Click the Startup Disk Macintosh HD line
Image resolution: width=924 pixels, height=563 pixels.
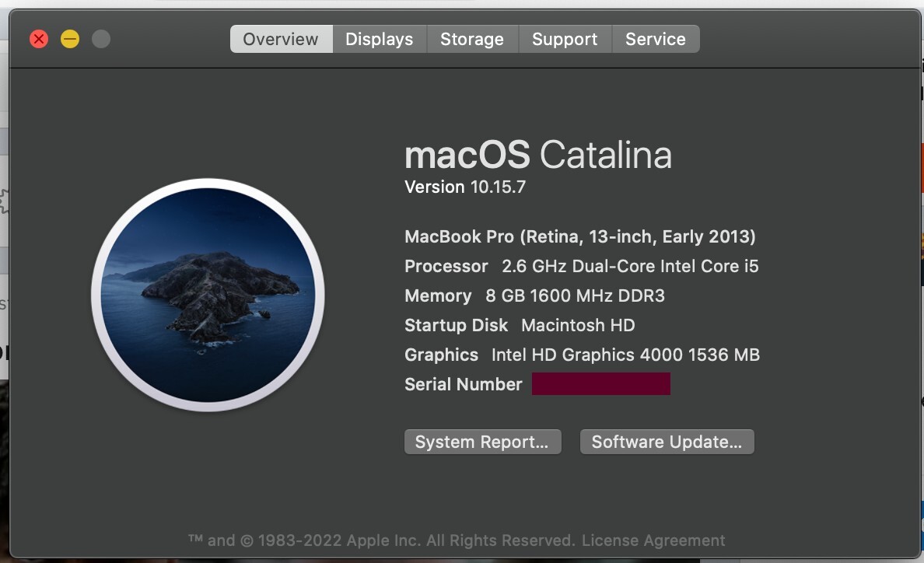click(x=520, y=325)
